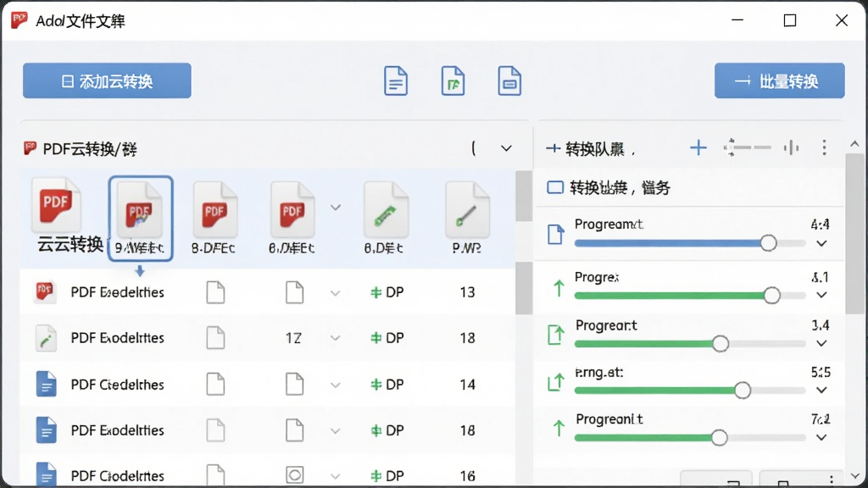Select the large PDF 云云转换 thumbnail
The height and width of the screenshot is (488, 868).
tap(57, 206)
